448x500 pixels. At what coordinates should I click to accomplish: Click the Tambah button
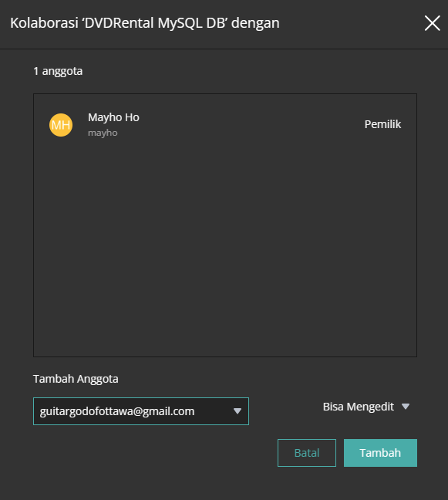coord(380,453)
